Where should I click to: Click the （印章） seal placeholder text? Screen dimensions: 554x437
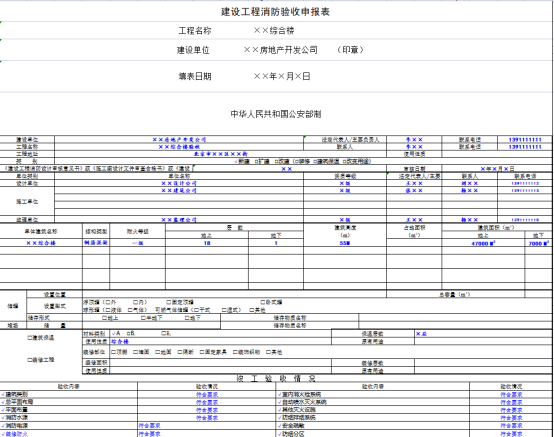[350, 50]
